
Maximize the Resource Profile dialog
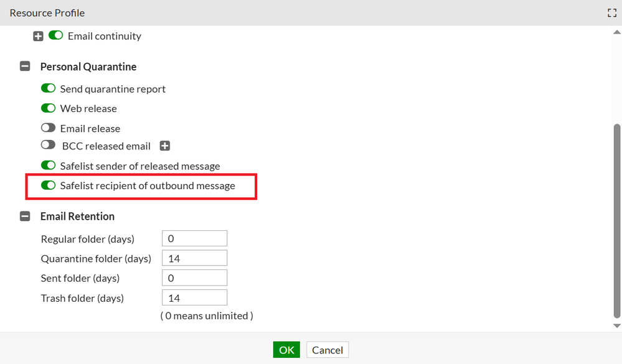coord(611,13)
